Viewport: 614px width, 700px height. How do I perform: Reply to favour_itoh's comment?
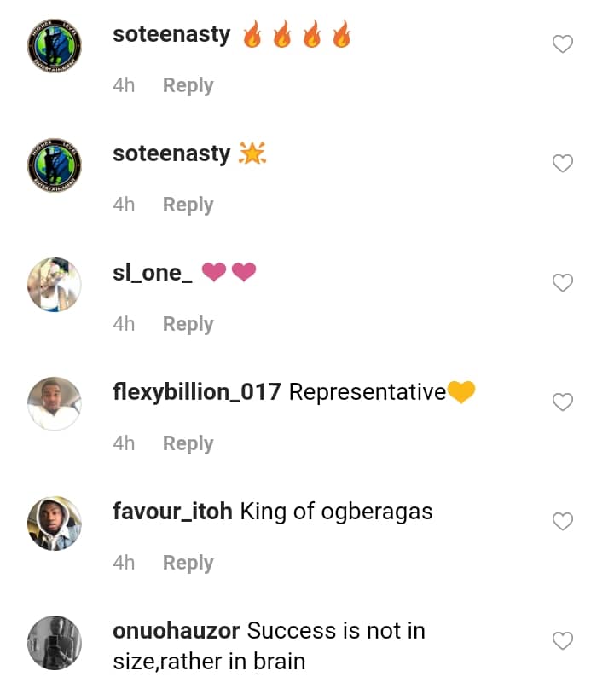pyautogui.click(x=188, y=563)
